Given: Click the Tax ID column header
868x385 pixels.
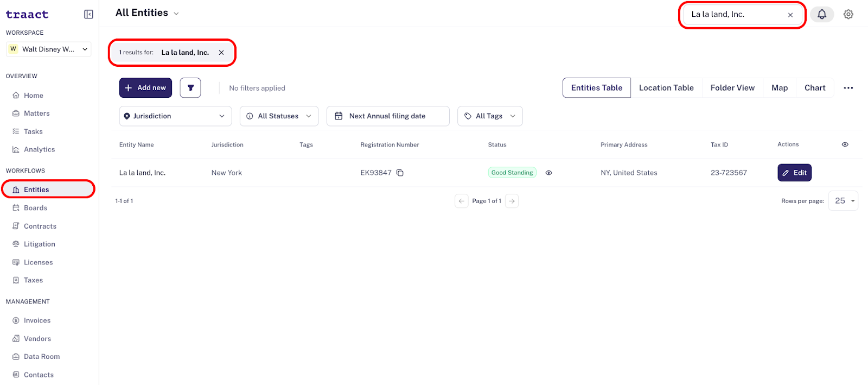Looking at the screenshot, I should tap(719, 145).
